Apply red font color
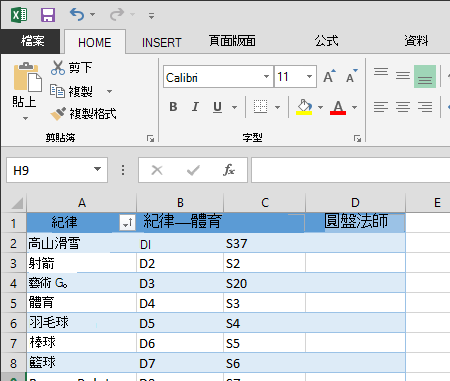The height and width of the screenshot is (381, 450). (x=338, y=107)
